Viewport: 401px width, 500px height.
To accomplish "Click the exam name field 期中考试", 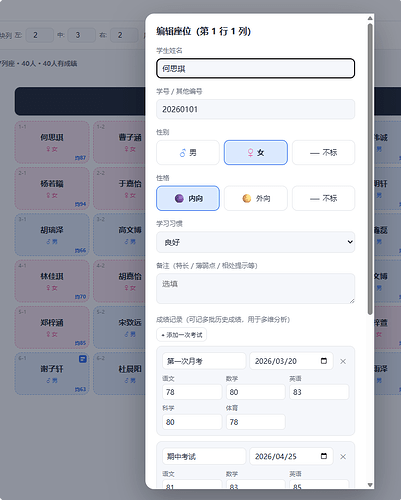I will (204, 456).
